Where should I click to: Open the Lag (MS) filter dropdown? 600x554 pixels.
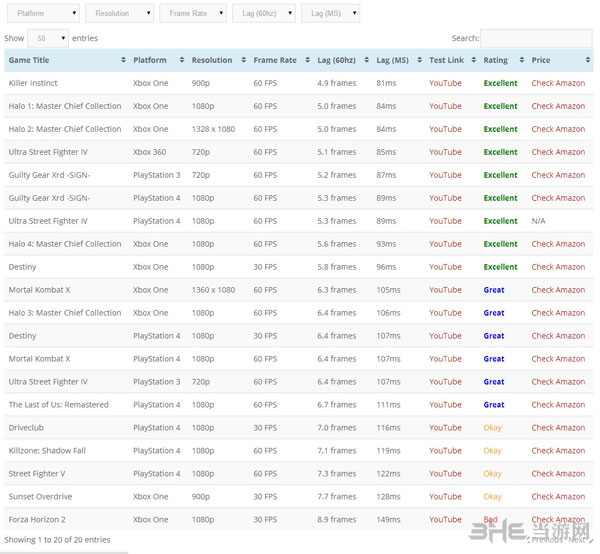click(x=330, y=13)
